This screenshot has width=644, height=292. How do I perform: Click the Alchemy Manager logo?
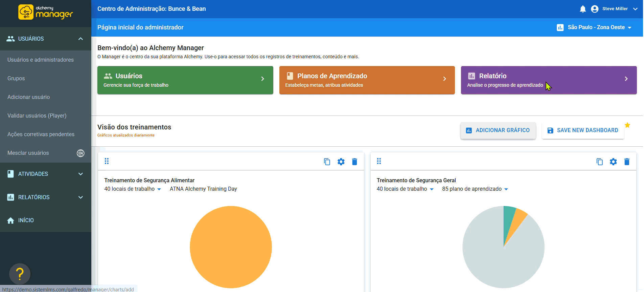[46, 13]
